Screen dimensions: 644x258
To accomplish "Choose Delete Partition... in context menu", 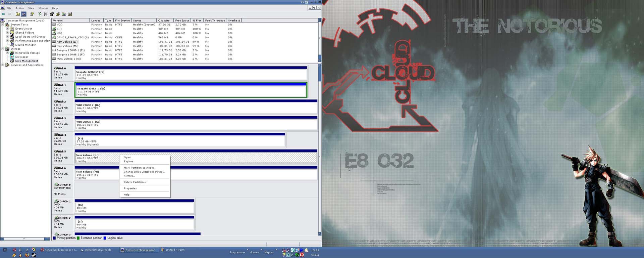I will 145,182.
